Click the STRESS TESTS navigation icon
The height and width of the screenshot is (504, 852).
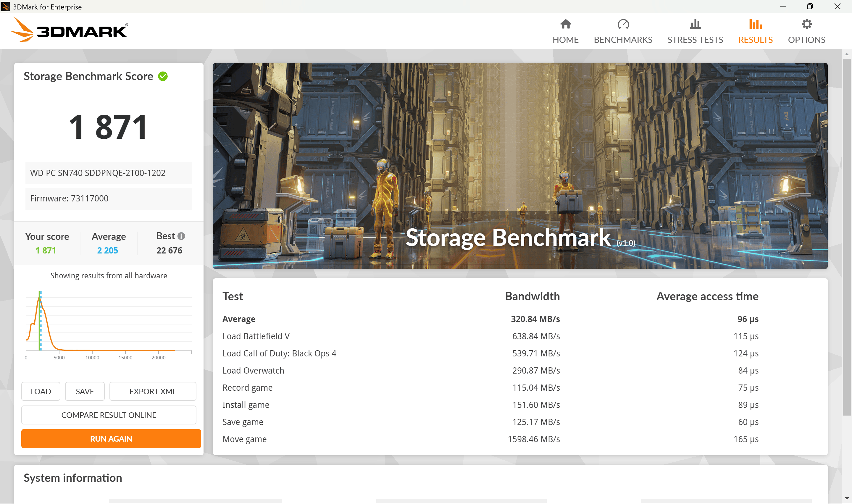click(696, 24)
